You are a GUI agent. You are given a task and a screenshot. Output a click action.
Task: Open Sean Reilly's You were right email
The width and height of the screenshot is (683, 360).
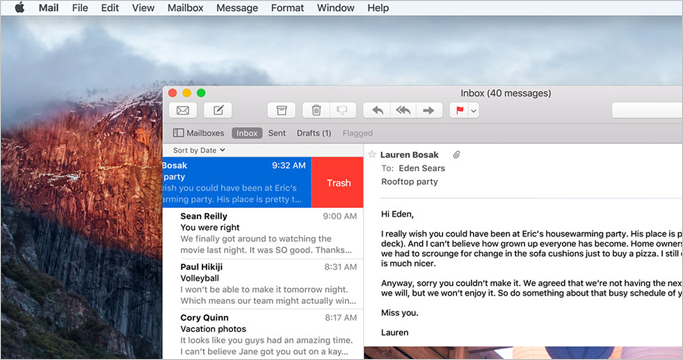[x=263, y=233]
